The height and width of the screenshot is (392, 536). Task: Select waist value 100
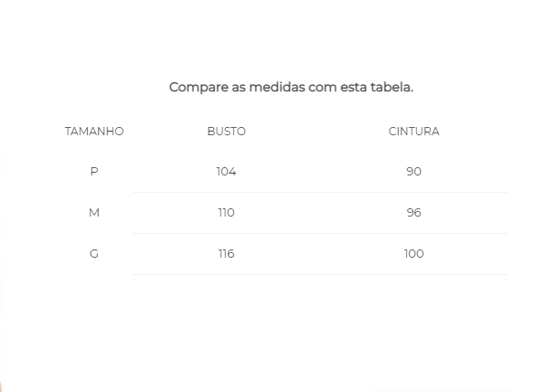click(413, 254)
